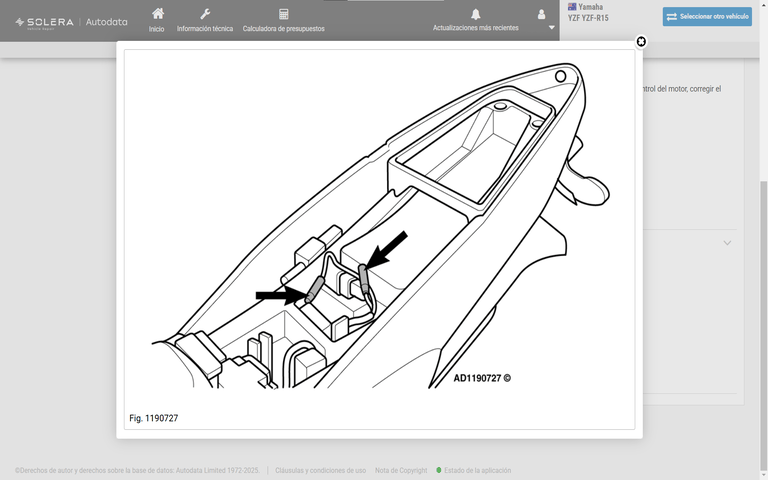
Task: Expand the collapsed section chevron on right
Action: click(727, 243)
